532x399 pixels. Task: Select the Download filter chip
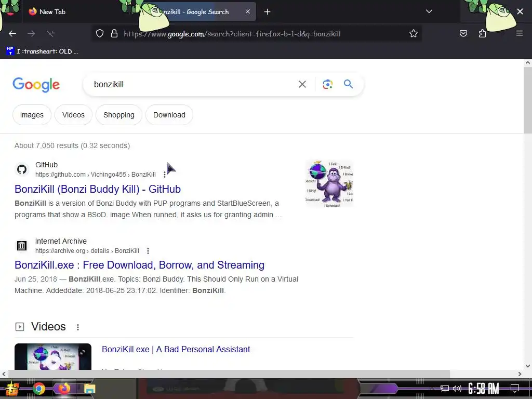[169, 115]
